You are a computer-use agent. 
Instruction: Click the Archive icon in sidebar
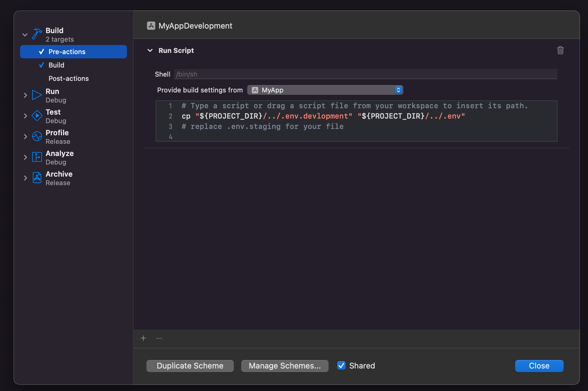click(37, 178)
